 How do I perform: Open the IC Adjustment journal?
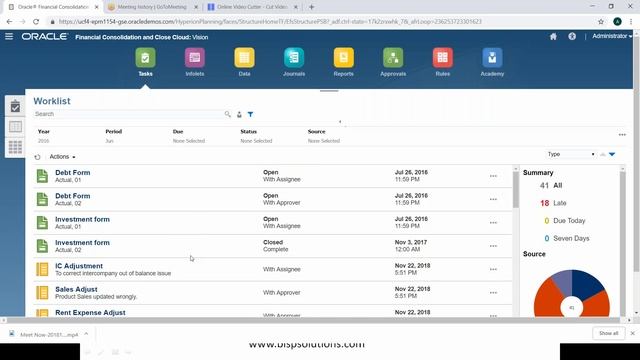coord(79,266)
